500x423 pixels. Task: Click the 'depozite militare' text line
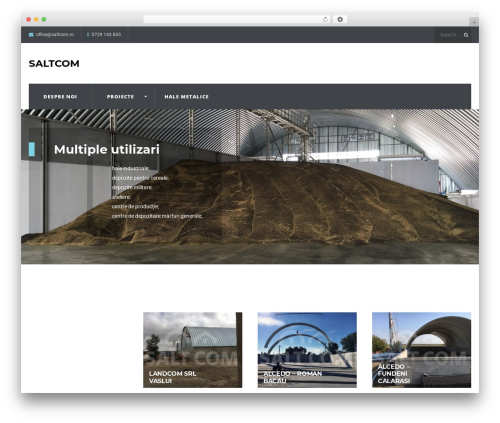tap(132, 187)
